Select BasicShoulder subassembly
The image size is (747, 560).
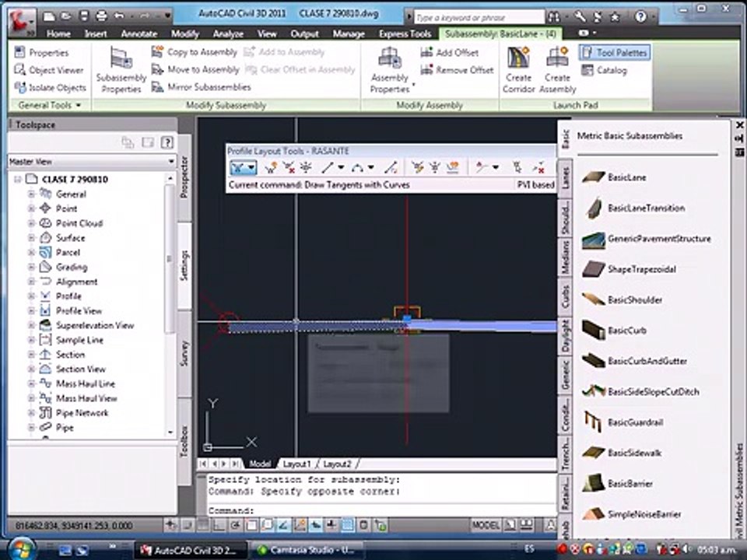[622, 299]
